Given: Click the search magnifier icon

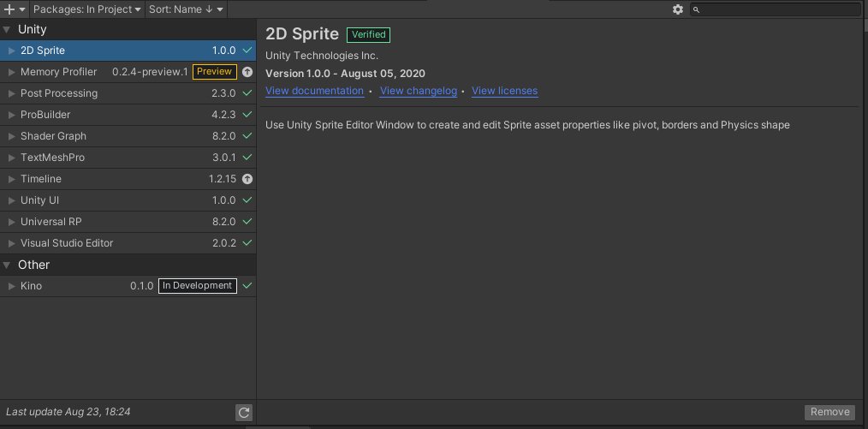Looking at the screenshot, I should 697,9.
